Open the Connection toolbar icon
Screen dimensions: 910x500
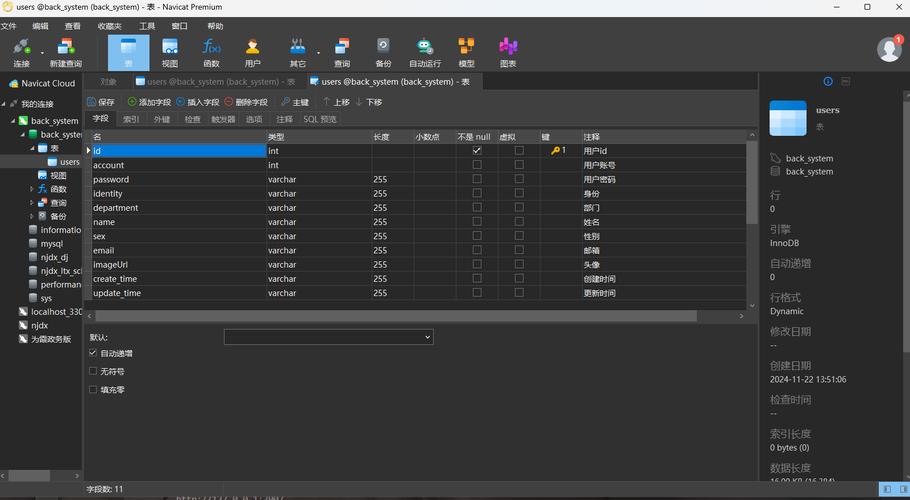coord(21,52)
